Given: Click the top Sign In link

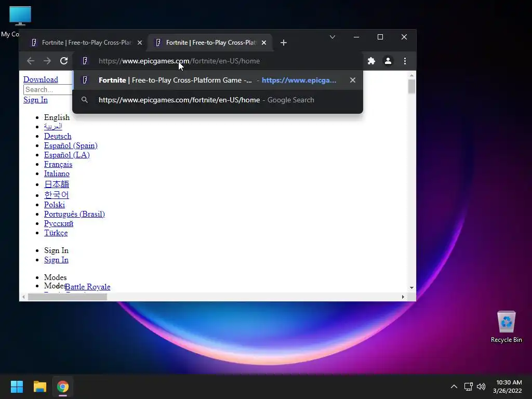Looking at the screenshot, I should (x=36, y=100).
